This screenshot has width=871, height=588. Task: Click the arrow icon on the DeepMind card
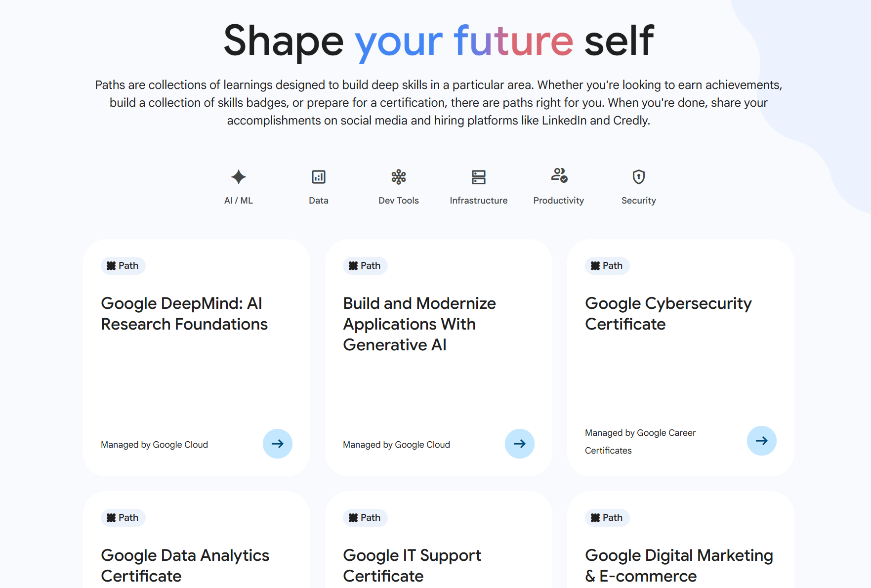click(x=278, y=444)
